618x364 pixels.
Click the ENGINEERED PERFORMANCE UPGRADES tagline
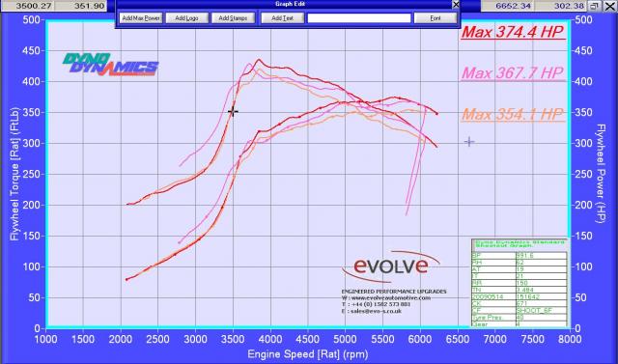point(394,292)
